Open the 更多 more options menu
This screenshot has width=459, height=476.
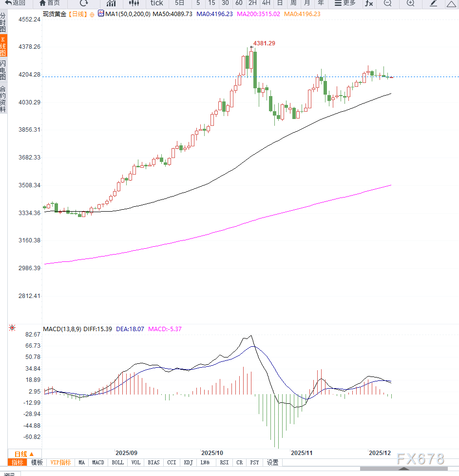coord(344,4)
